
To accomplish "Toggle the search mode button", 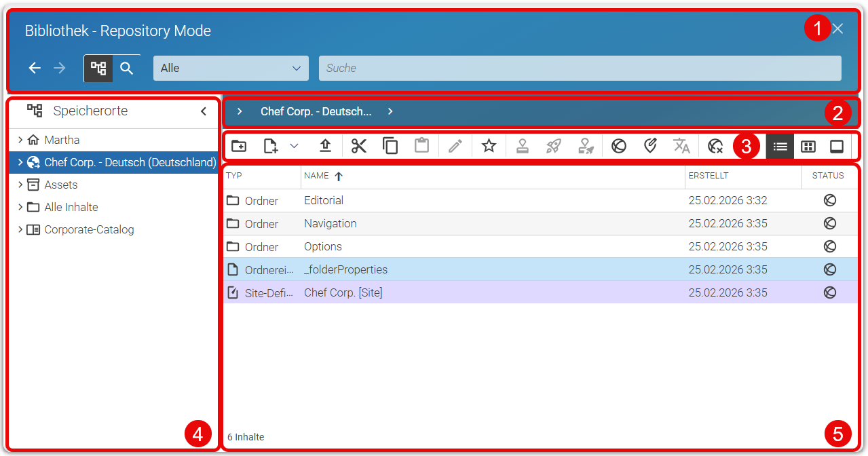I will coord(126,68).
